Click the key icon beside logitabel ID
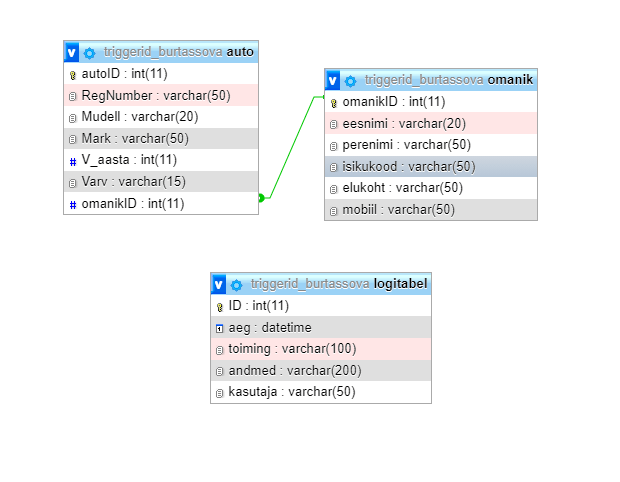 [x=220, y=307]
